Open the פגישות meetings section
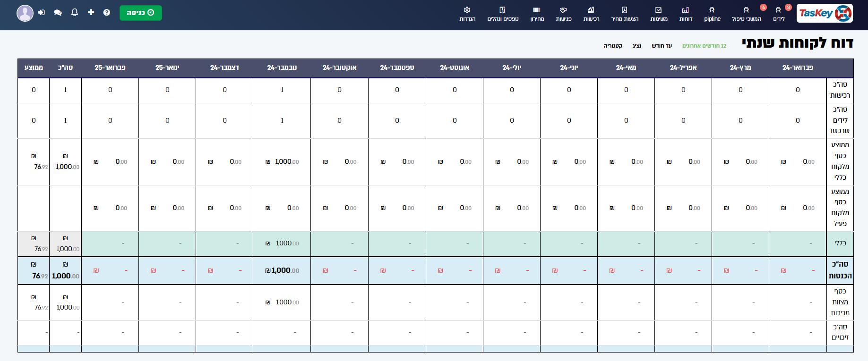868x361 pixels. pyautogui.click(x=564, y=14)
